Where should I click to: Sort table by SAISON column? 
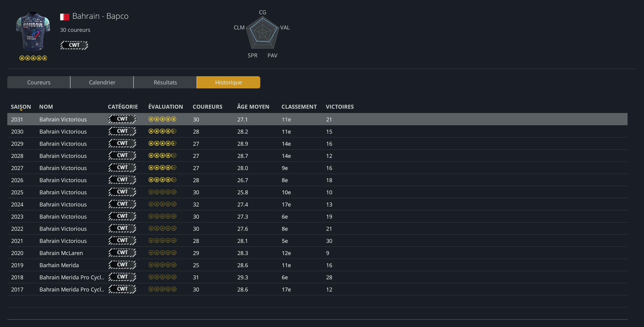point(21,107)
